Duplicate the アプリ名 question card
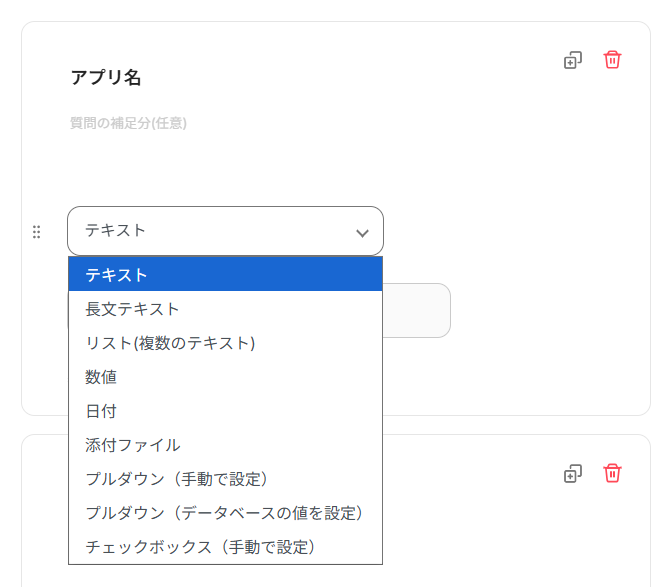Image resolution: width=672 pixels, height=587 pixels. 572,60
